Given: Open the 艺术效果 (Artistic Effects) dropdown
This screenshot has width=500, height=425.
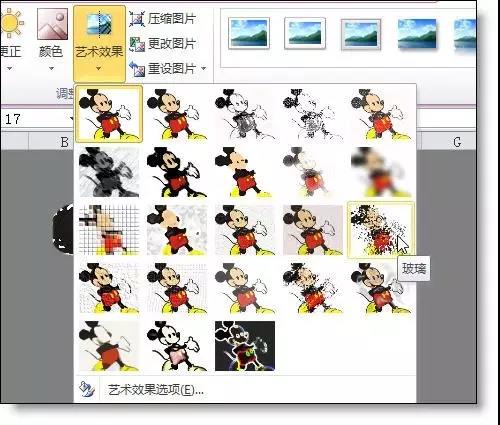Looking at the screenshot, I should pyautogui.click(x=99, y=43).
